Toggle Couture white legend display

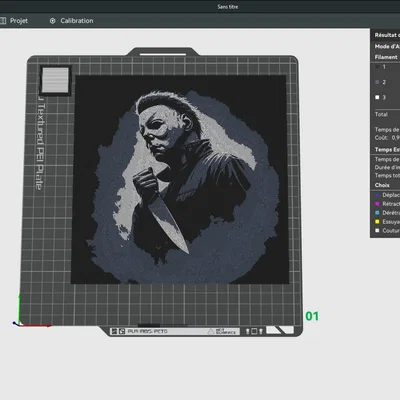tap(377, 230)
